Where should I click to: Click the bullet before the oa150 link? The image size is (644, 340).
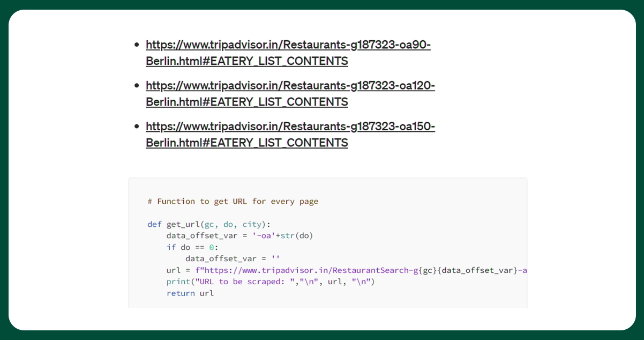point(137,127)
